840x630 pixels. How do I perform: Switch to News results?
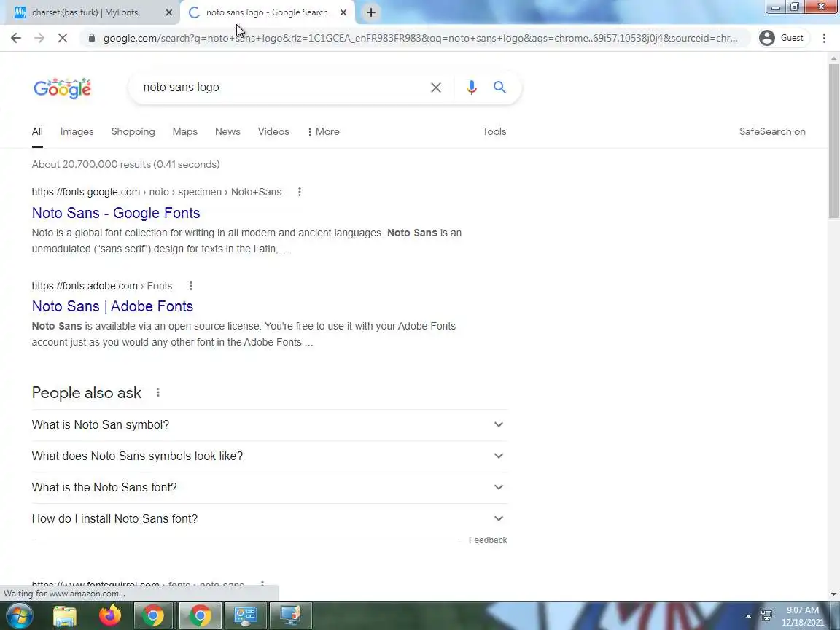(227, 132)
